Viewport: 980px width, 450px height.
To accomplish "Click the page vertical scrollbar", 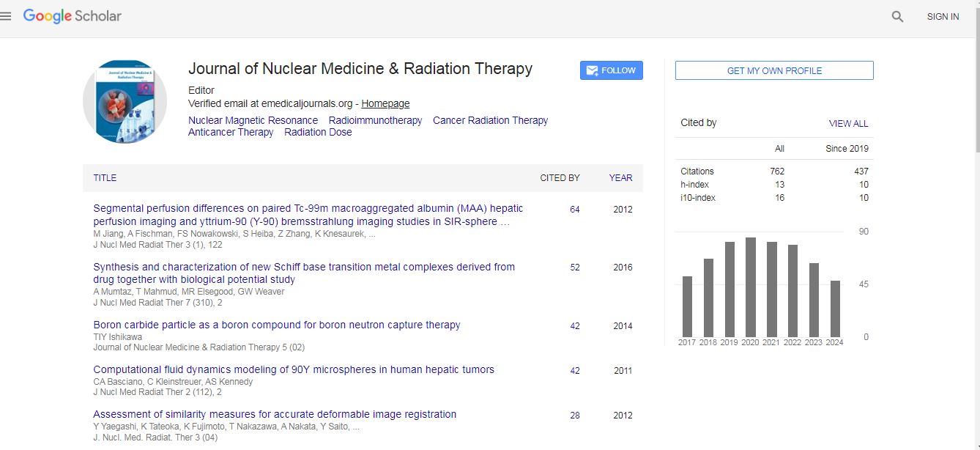I will click(x=975, y=220).
